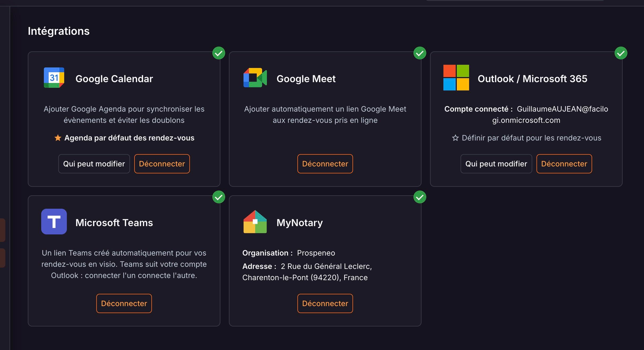Click the 'Intégrations' heading
The image size is (644, 350).
59,31
